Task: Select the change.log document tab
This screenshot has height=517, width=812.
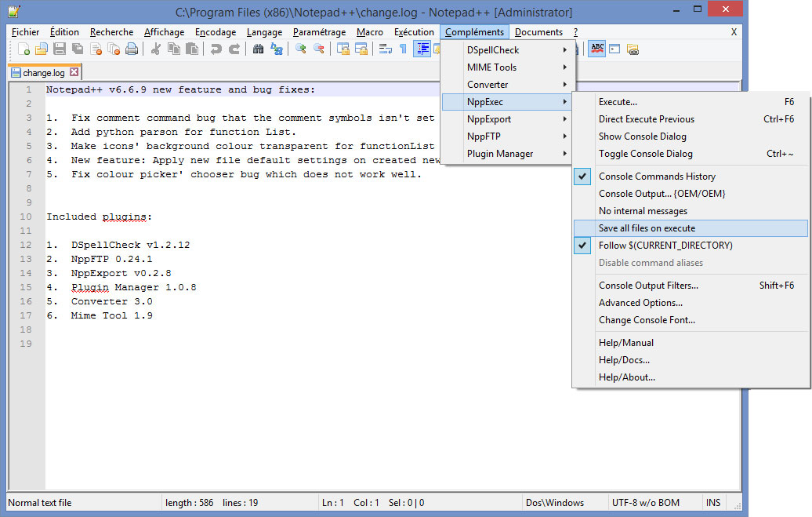Action: tap(44, 73)
